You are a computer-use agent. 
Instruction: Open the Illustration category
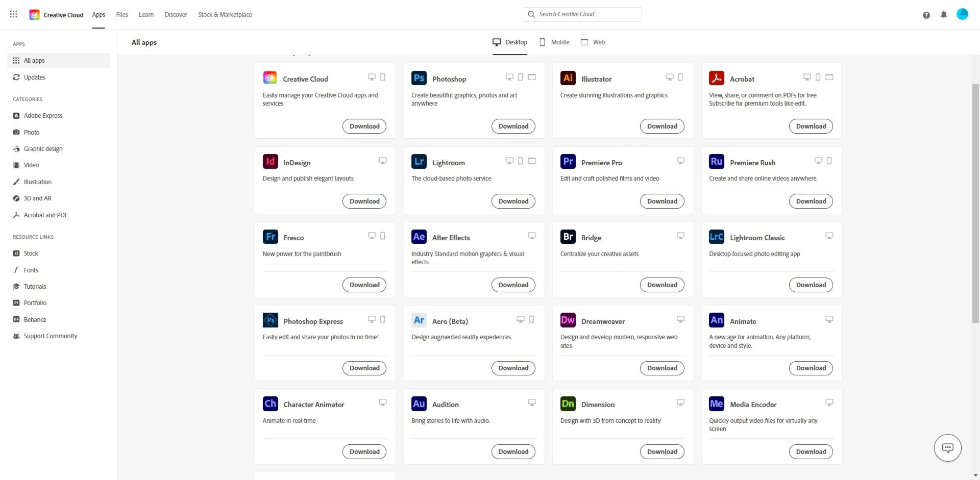point(59,182)
